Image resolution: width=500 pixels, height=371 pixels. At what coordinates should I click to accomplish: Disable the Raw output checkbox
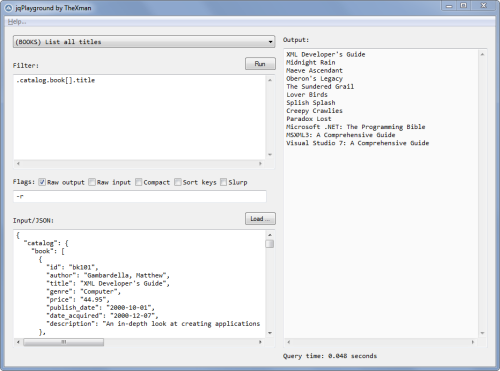[x=42, y=182]
